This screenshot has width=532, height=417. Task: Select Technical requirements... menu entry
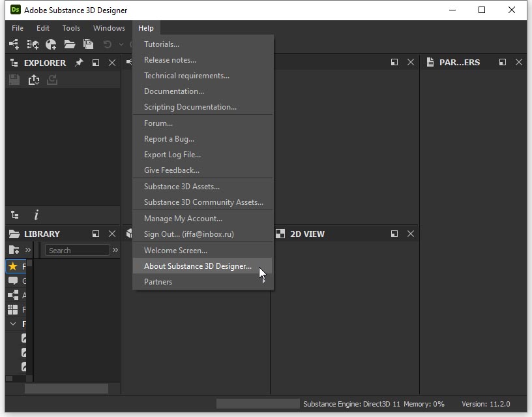click(x=203, y=76)
